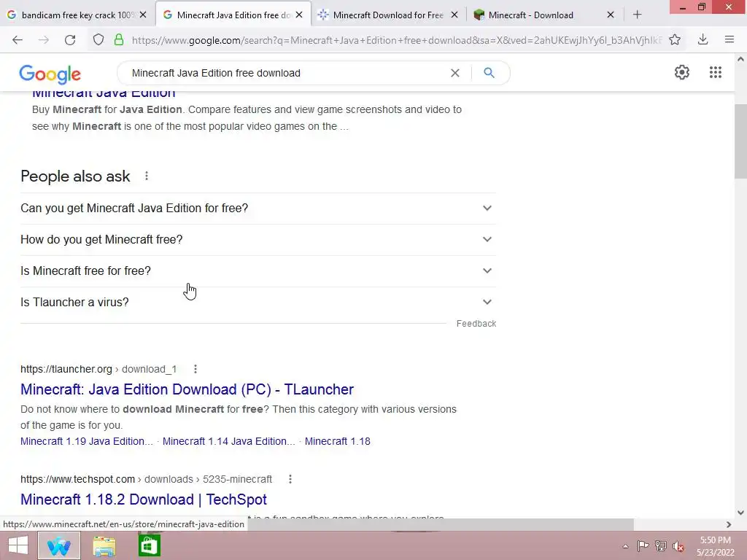This screenshot has height=560, width=747.
Task: Open the File Explorer taskbar icon
Action: (x=104, y=545)
